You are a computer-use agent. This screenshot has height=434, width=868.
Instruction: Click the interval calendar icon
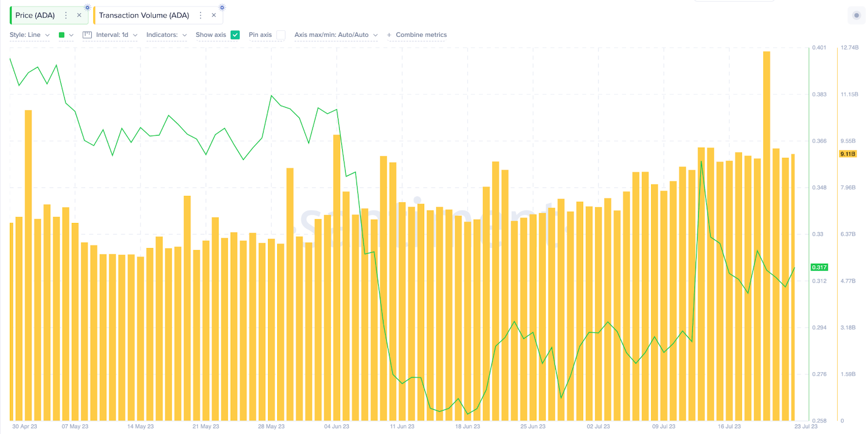point(87,35)
